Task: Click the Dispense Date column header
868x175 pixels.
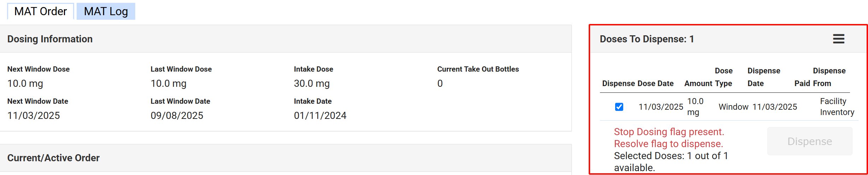Action: [763, 77]
